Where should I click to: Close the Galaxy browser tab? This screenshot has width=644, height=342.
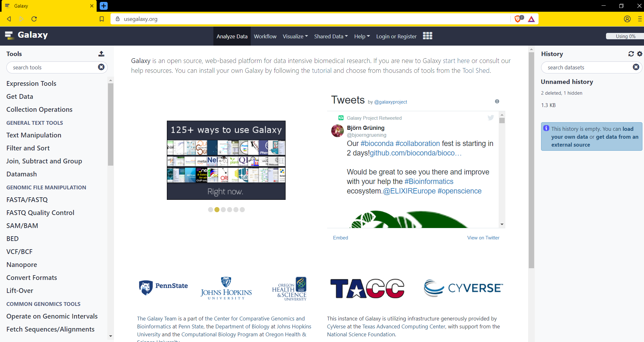click(92, 6)
